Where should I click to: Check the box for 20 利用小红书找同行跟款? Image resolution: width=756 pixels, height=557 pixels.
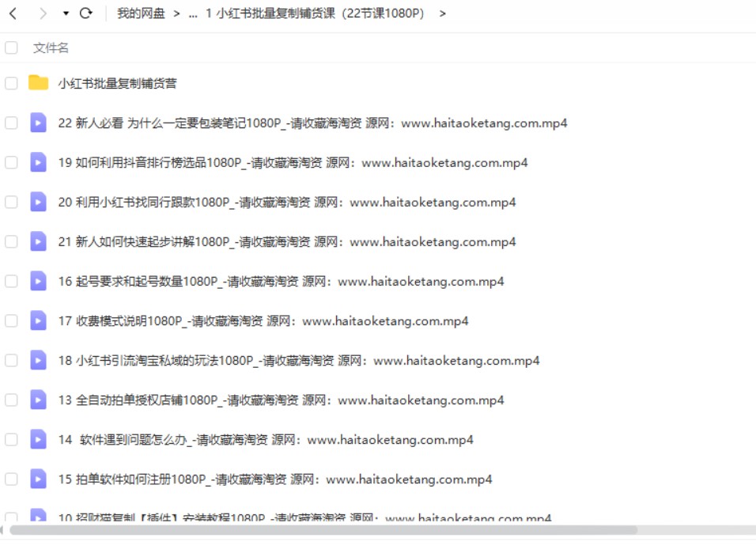pyautogui.click(x=11, y=202)
